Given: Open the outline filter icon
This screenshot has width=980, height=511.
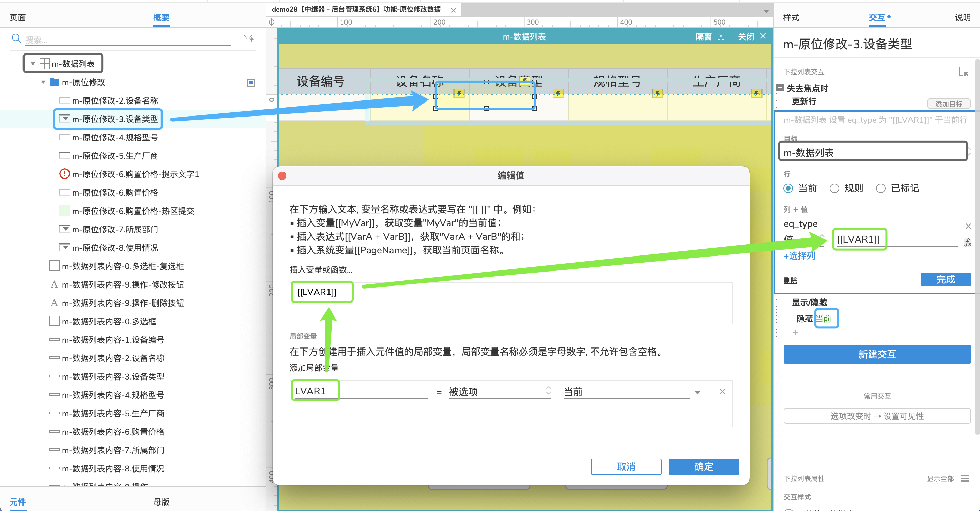Looking at the screenshot, I should 248,38.
